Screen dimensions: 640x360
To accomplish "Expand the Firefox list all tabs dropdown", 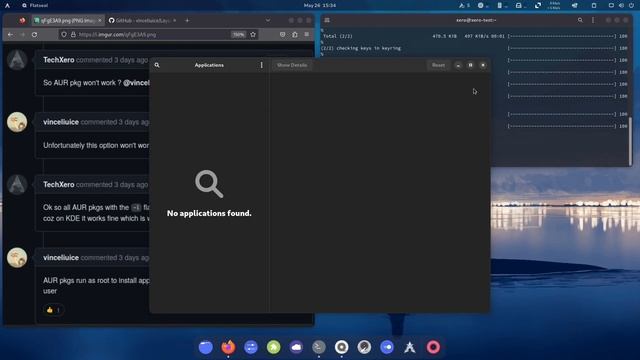I will (x=268, y=20).
